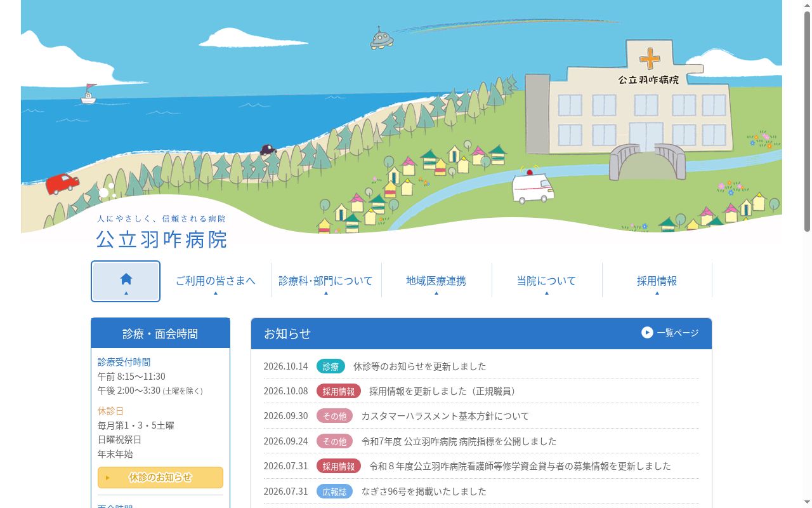The width and height of the screenshot is (812, 508).
Task: Open 病院指標を公開しました announcement
Action: tap(459, 441)
